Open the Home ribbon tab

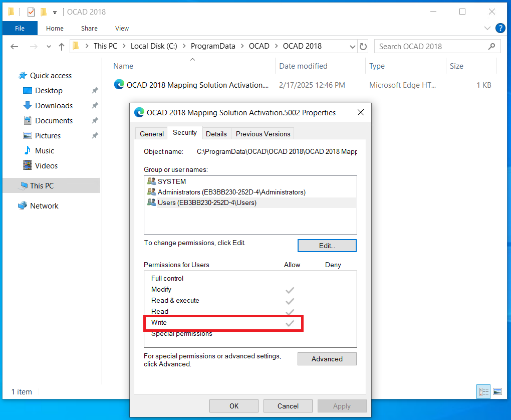(55, 29)
